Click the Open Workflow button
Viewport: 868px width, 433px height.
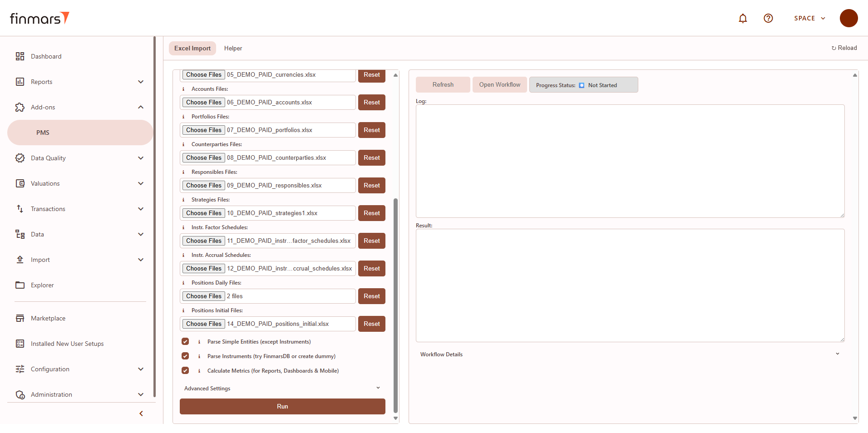click(x=500, y=84)
